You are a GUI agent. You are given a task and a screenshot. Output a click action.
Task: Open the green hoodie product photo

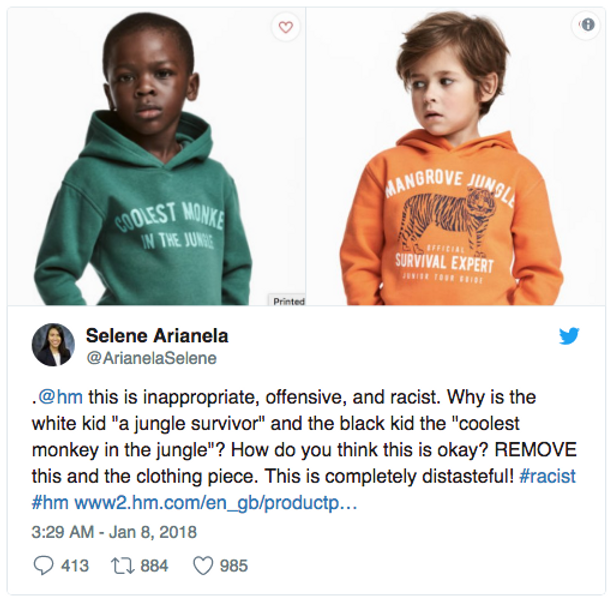pos(156,156)
